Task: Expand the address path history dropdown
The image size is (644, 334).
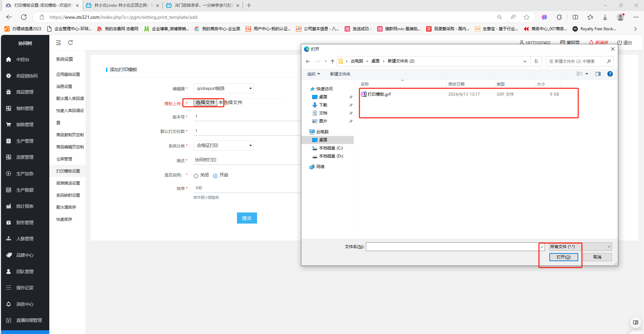Action: pos(525,61)
